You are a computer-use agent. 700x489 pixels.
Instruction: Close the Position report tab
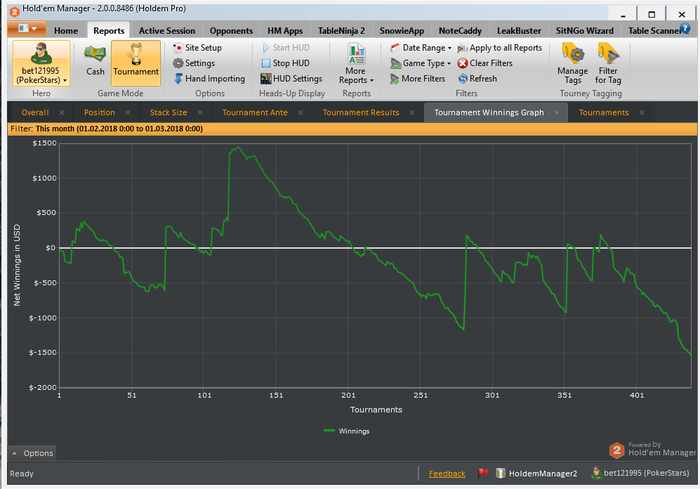pos(128,113)
